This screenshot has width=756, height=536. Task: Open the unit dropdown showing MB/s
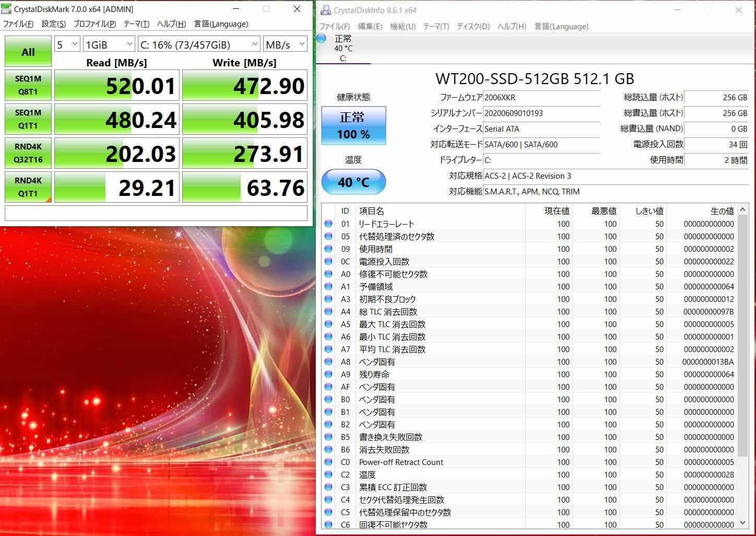(x=285, y=44)
